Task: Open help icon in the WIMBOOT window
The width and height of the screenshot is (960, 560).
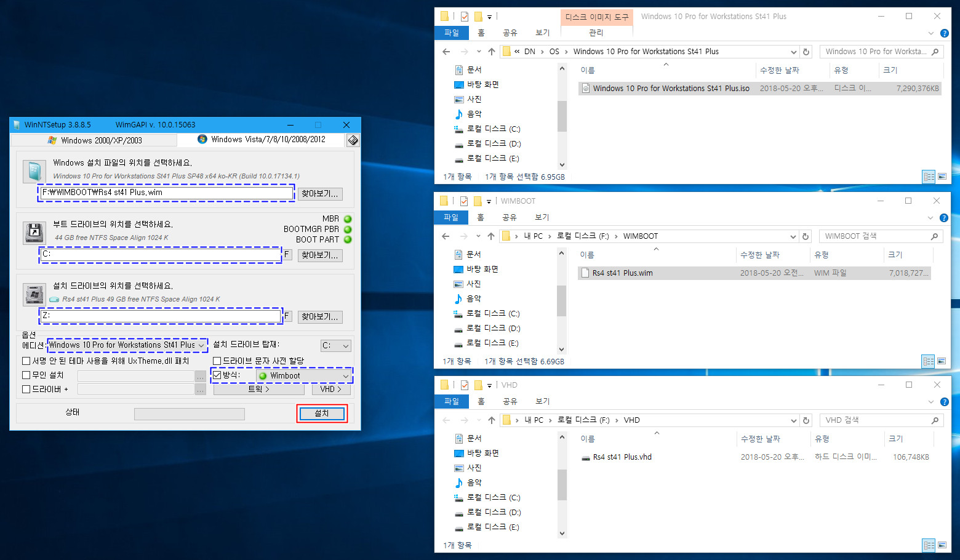Action: pyautogui.click(x=944, y=218)
